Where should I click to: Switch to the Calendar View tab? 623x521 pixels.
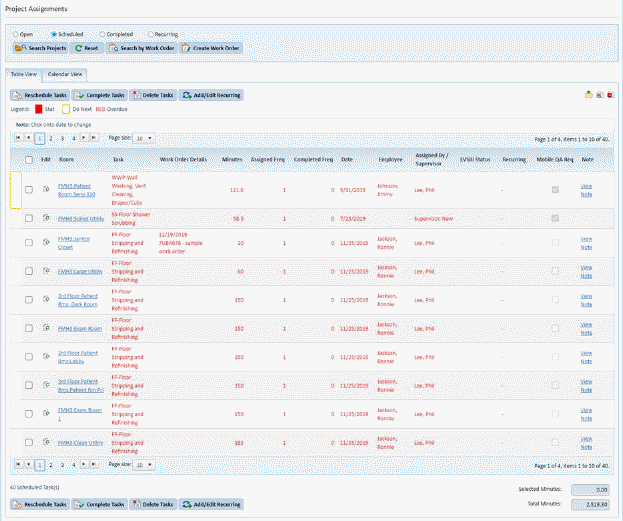65,74
